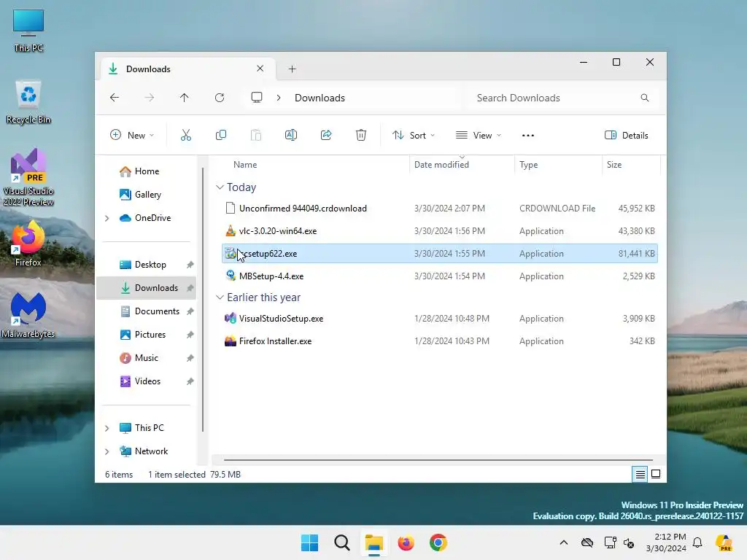This screenshot has width=747, height=560.
Task: Collapse the Today group
Action: [x=220, y=187]
